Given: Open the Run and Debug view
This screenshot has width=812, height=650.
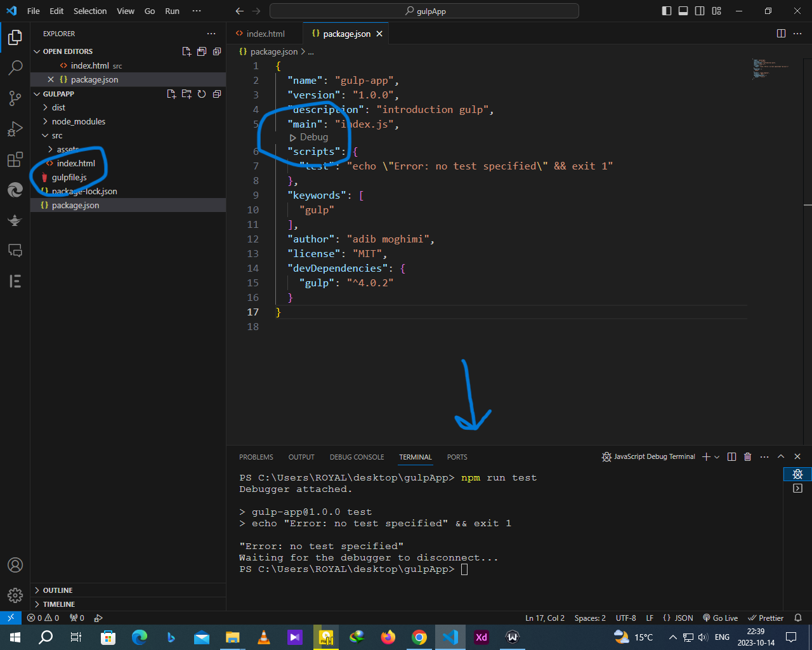Looking at the screenshot, I should click(x=15, y=129).
